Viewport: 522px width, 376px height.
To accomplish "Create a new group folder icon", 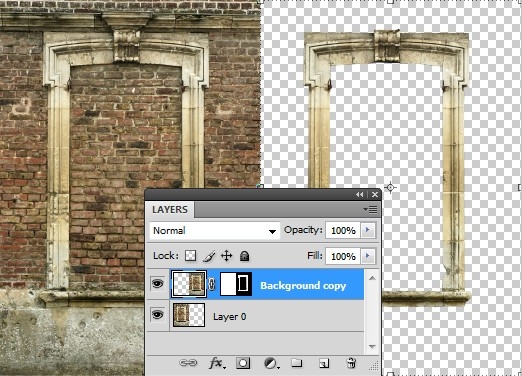I will (296, 363).
